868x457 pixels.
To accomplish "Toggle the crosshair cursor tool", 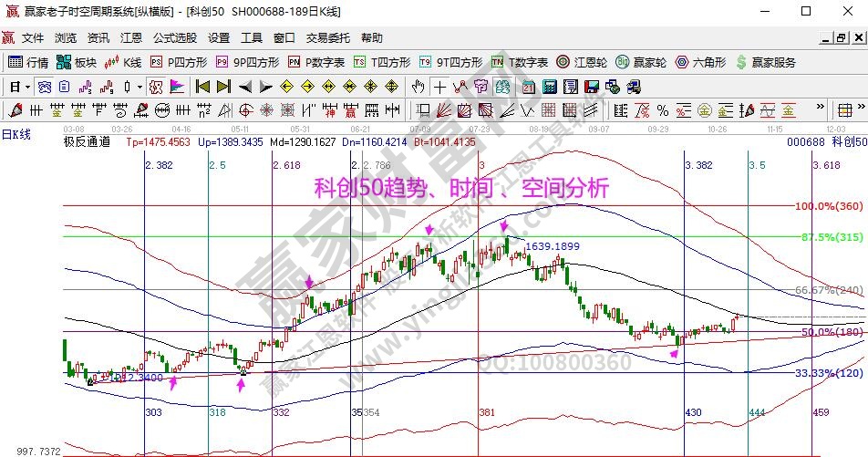I will pyautogui.click(x=440, y=87).
